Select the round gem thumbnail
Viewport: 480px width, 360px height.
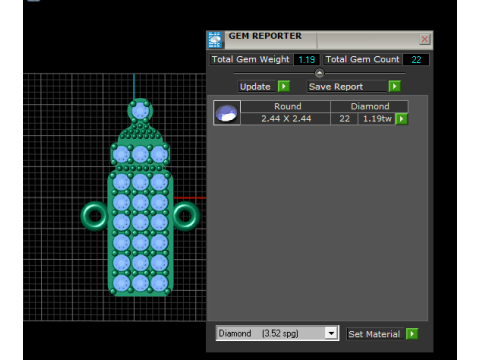227,113
